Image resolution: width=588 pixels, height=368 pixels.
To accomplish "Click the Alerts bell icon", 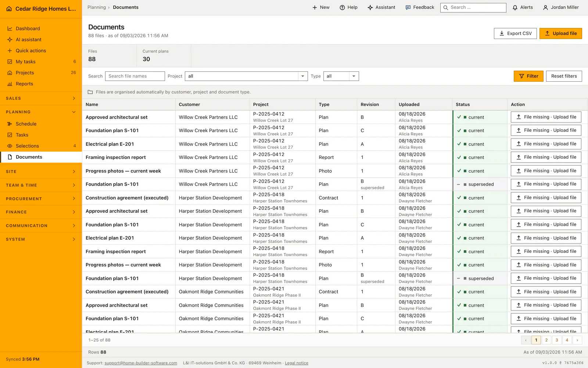I will 515,7.
